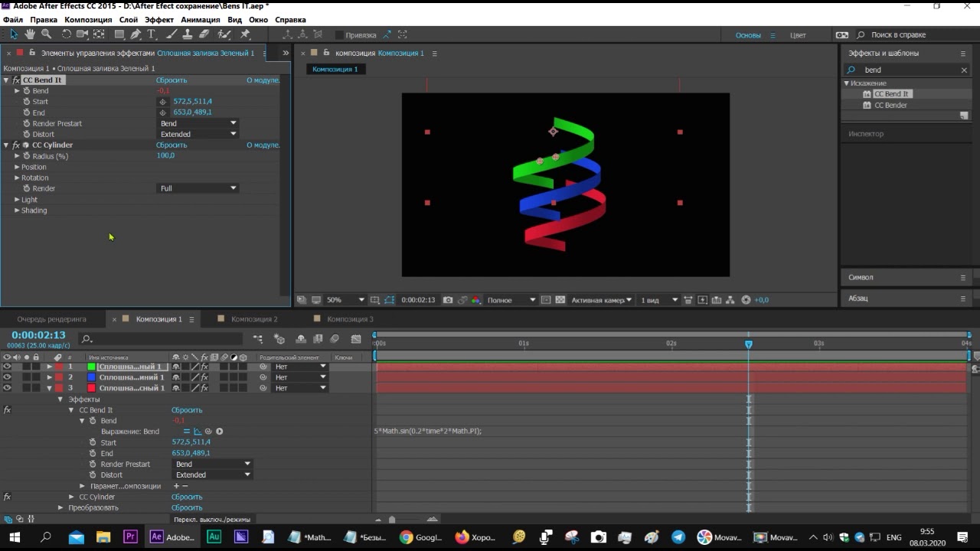The height and width of the screenshot is (551, 980).
Task: Reset exposure icon in composition viewer
Action: pos(746,300)
